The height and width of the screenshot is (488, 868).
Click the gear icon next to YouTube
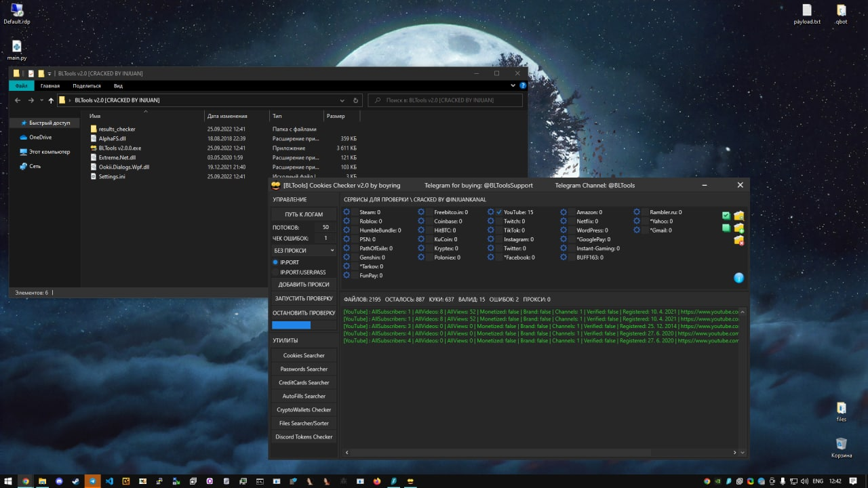[x=491, y=212]
